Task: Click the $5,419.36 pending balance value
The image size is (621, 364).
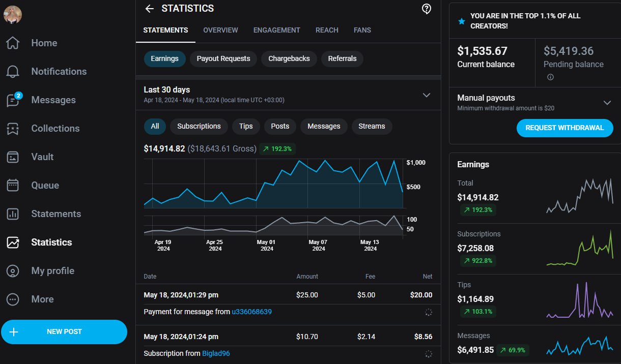Action: coord(569,51)
